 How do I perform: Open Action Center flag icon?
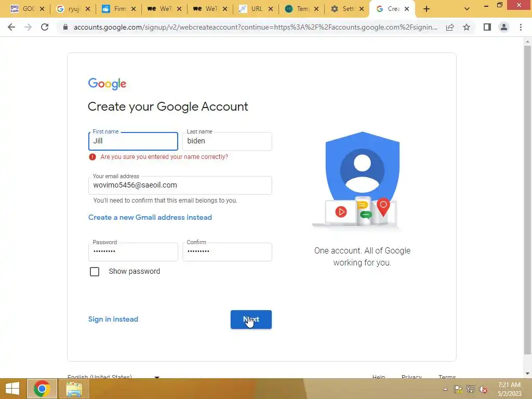(x=458, y=389)
